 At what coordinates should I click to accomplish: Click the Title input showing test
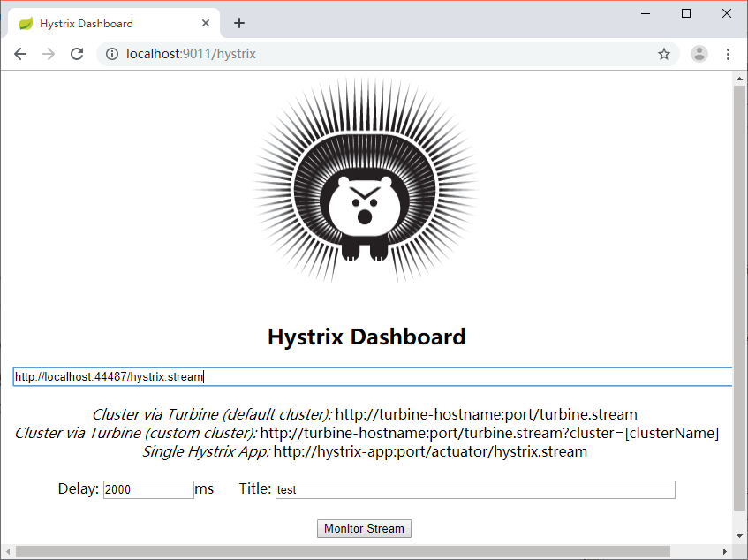[475, 490]
